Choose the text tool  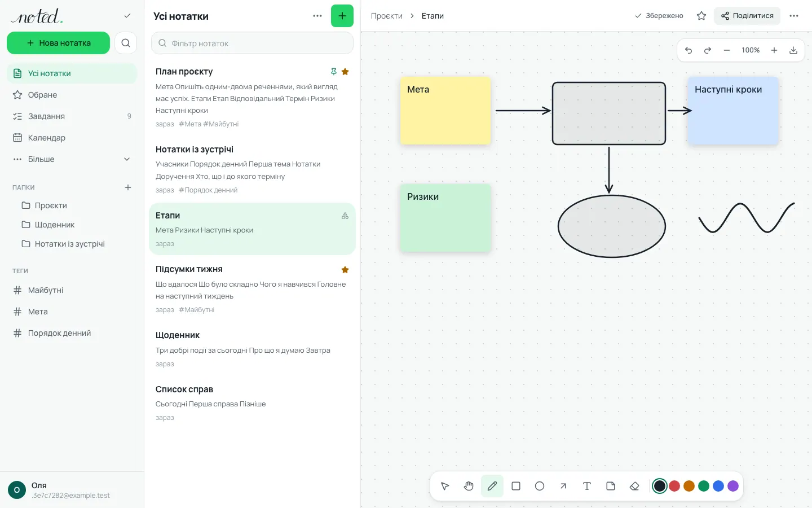(586, 486)
